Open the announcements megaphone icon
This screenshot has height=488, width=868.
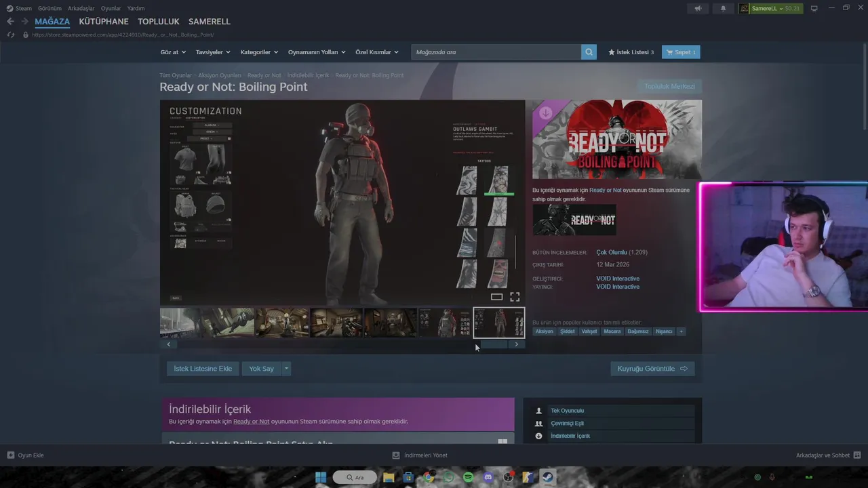[x=698, y=8]
